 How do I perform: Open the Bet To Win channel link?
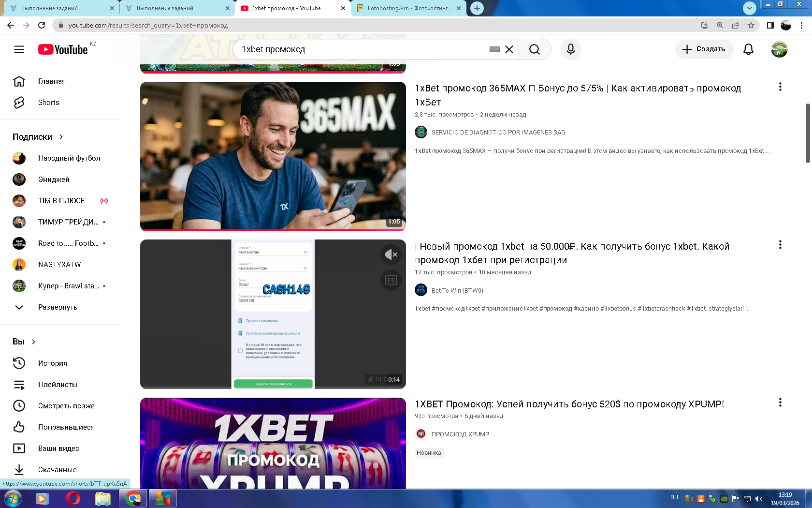click(x=457, y=291)
